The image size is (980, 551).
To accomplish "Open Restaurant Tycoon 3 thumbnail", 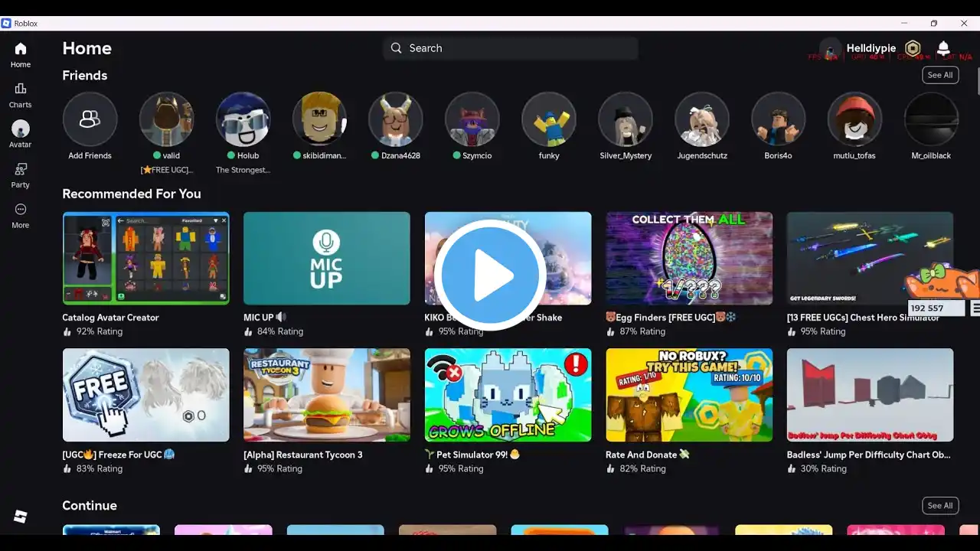I will 327,395.
